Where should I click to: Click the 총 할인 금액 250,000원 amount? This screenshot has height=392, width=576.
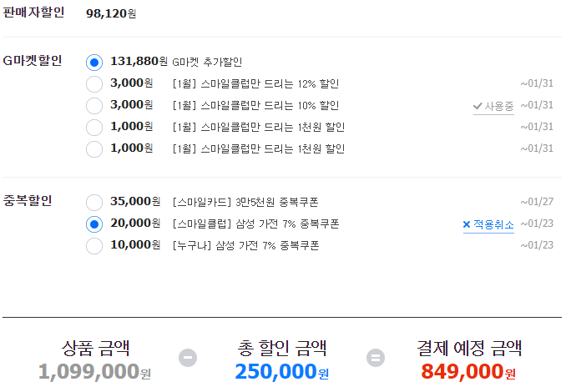(x=282, y=371)
